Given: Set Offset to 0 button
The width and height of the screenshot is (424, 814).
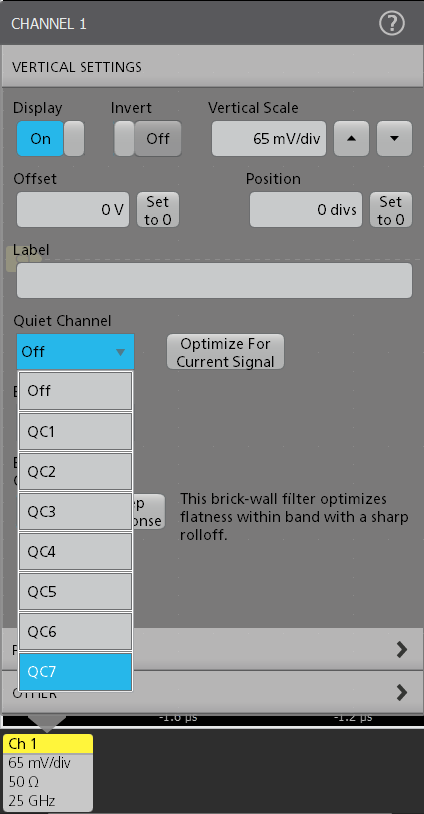Looking at the screenshot, I should pos(158,210).
